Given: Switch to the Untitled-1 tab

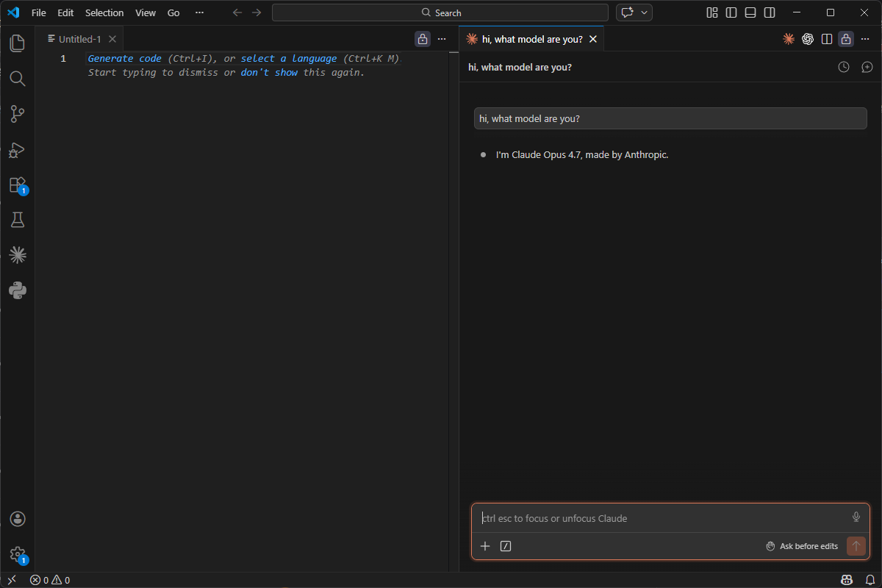Looking at the screenshot, I should point(79,39).
